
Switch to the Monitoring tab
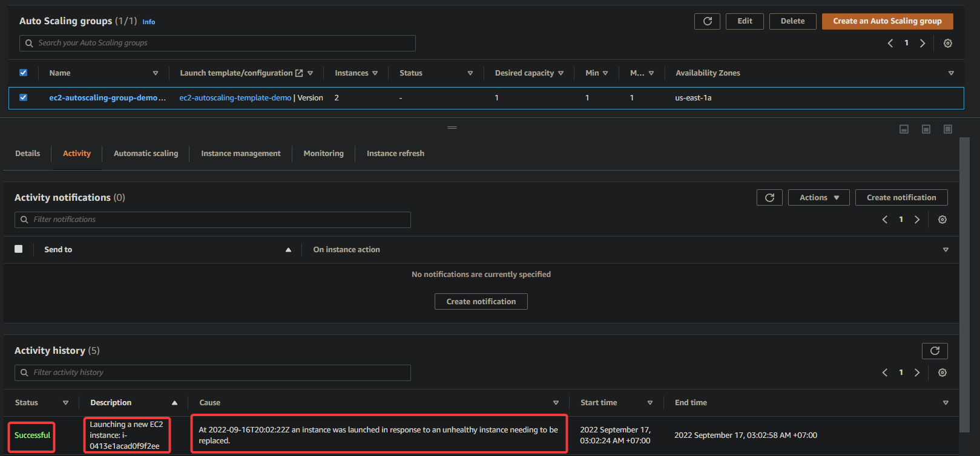tap(324, 154)
